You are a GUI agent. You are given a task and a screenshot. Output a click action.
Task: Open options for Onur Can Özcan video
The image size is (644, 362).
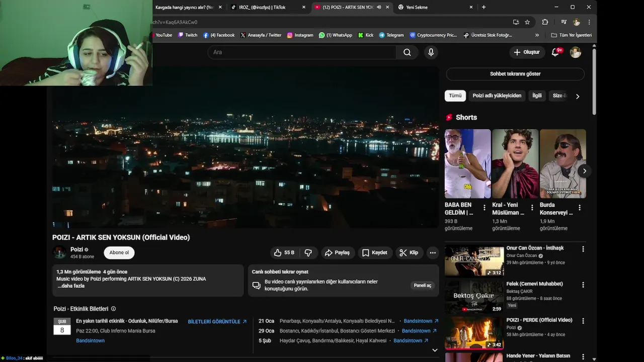click(x=583, y=249)
